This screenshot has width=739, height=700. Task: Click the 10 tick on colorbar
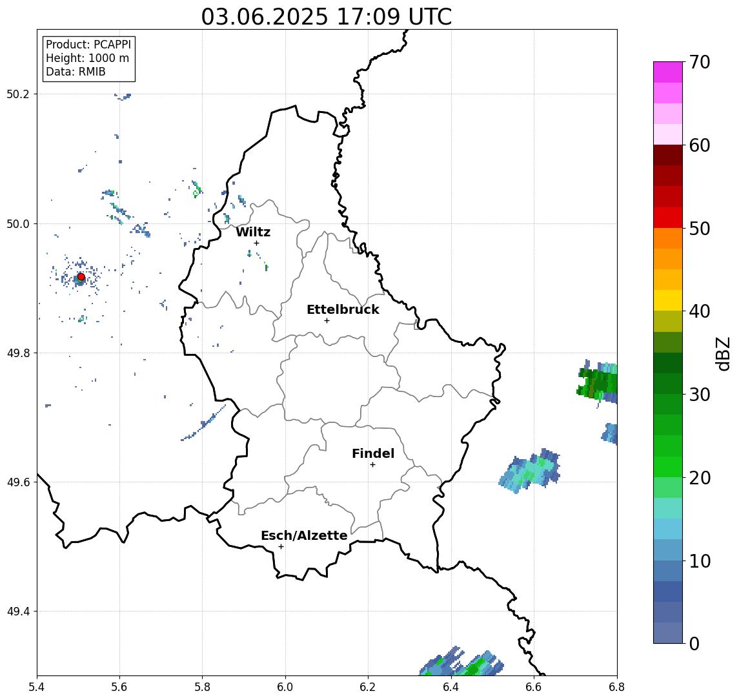coord(699,561)
